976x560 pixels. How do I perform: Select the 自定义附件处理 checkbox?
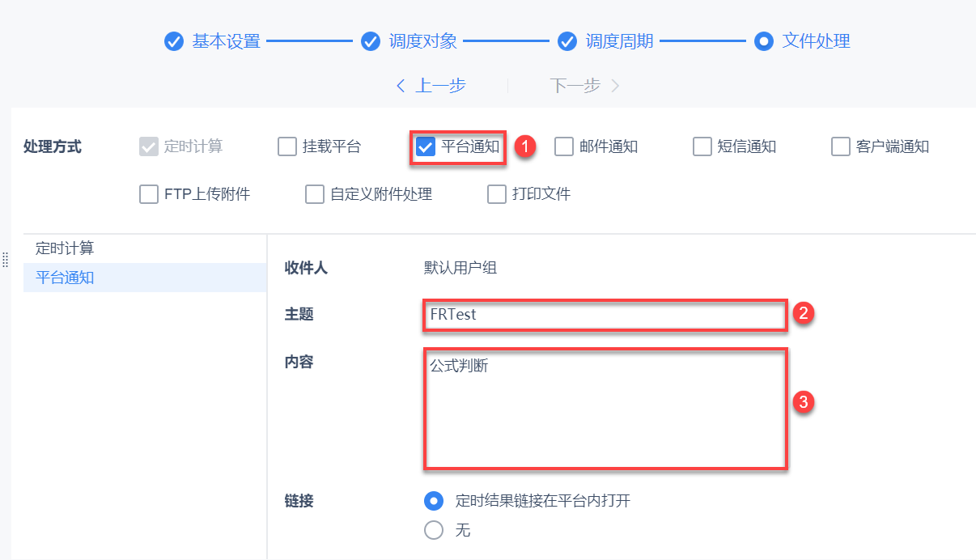click(x=315, y=194)
